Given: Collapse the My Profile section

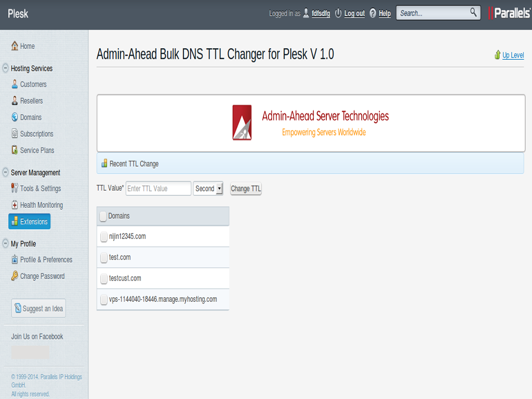Looking at the screenshot, I should point(5,244).
